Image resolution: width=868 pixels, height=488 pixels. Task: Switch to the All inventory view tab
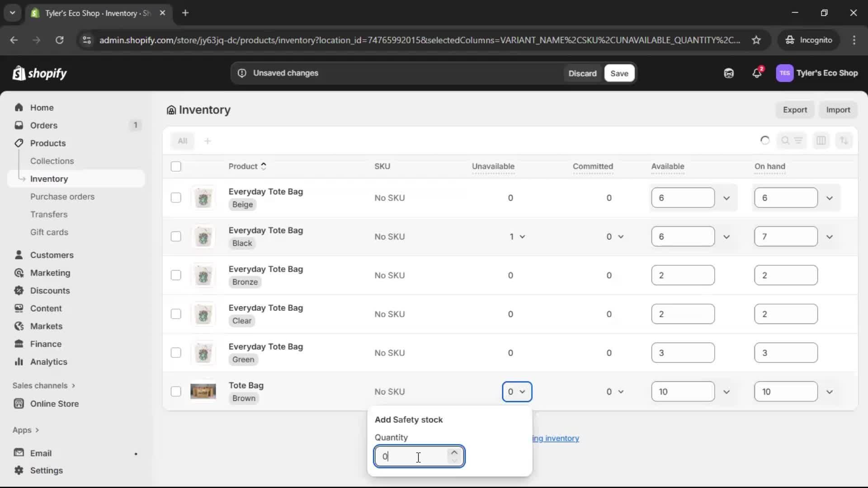[x=183, y=141]
